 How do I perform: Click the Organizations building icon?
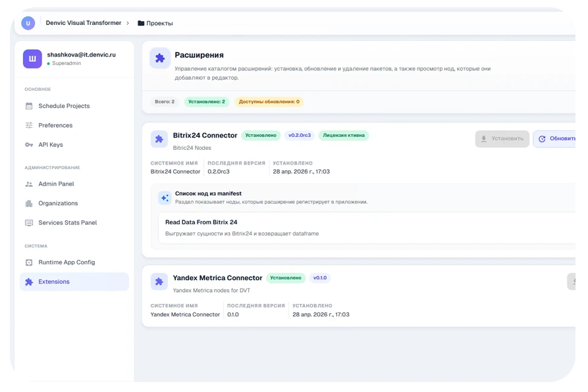(29, 204)
